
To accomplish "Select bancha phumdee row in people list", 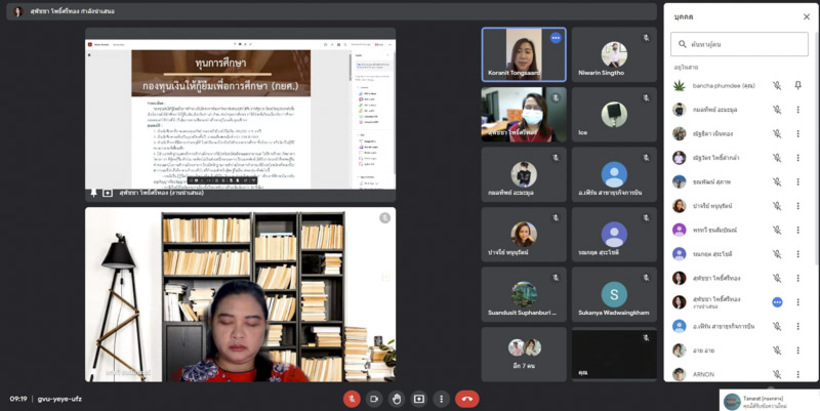I will tap(739, 85).
